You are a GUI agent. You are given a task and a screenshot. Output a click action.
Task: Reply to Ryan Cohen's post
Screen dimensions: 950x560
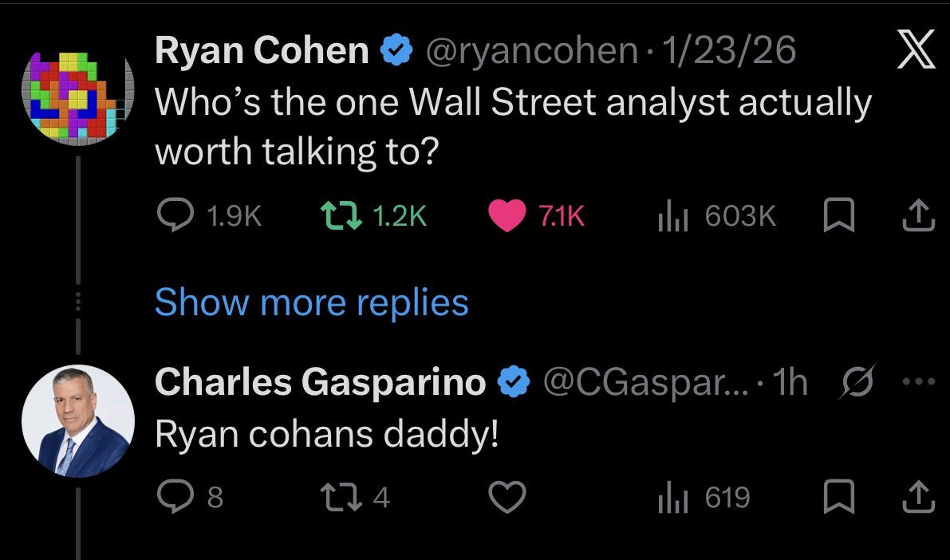(173, 215)
